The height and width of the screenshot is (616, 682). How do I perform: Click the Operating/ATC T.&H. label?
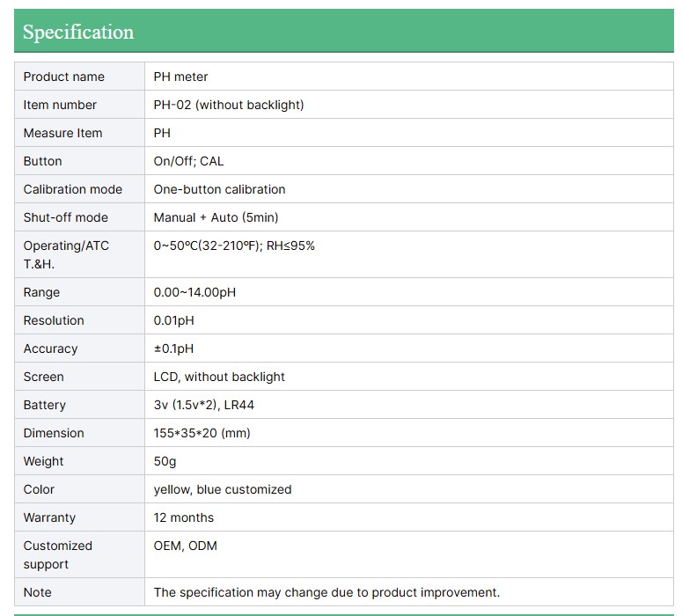pos(66,254)
